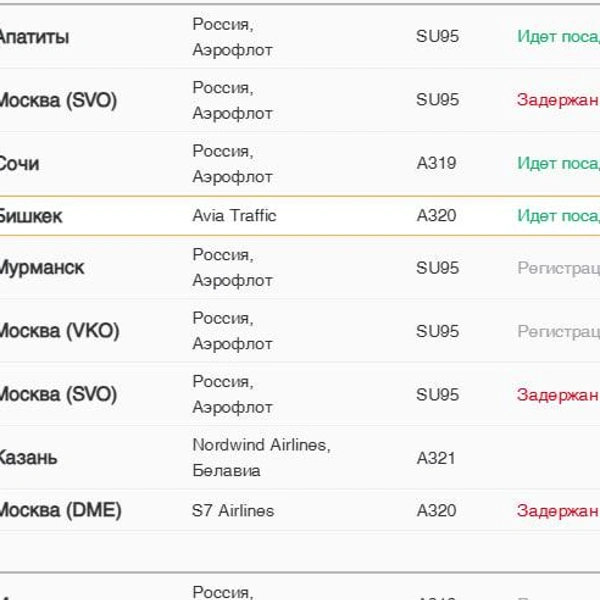The image size is (600, 600).
Task: Click Идет посадка status in Апатиты row
Action: [x=557, y=37]
